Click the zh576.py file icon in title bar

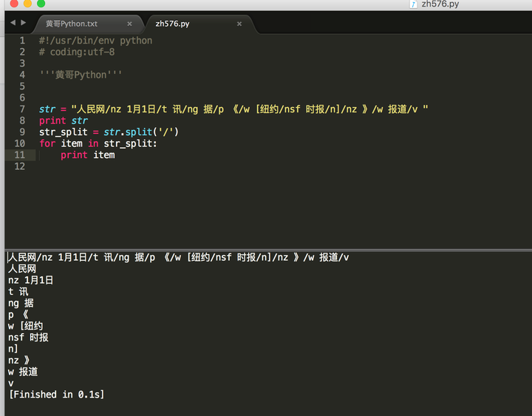pos(413,4)
